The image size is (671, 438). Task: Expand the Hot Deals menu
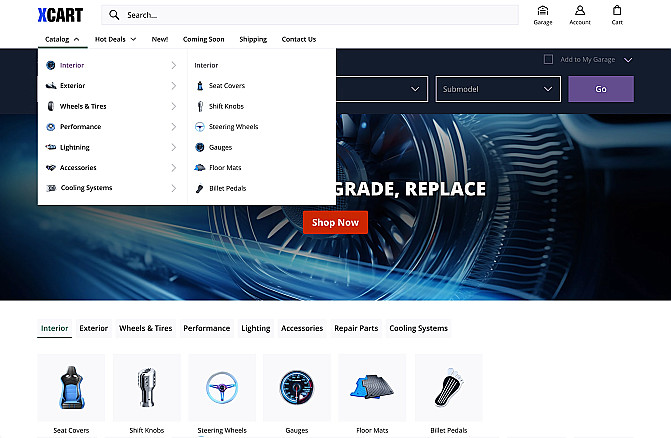click(116, 39)
